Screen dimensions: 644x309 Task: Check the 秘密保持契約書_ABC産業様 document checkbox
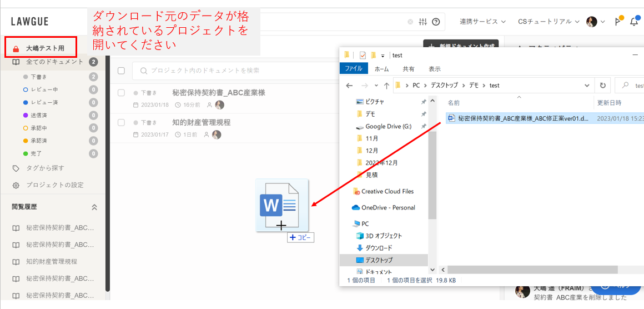[121, 93]
